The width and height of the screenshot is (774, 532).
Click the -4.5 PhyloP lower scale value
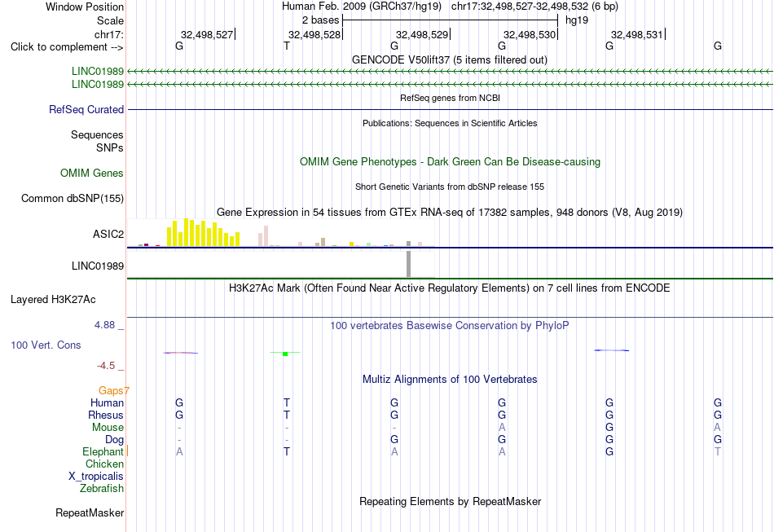(x=106, y=366)
